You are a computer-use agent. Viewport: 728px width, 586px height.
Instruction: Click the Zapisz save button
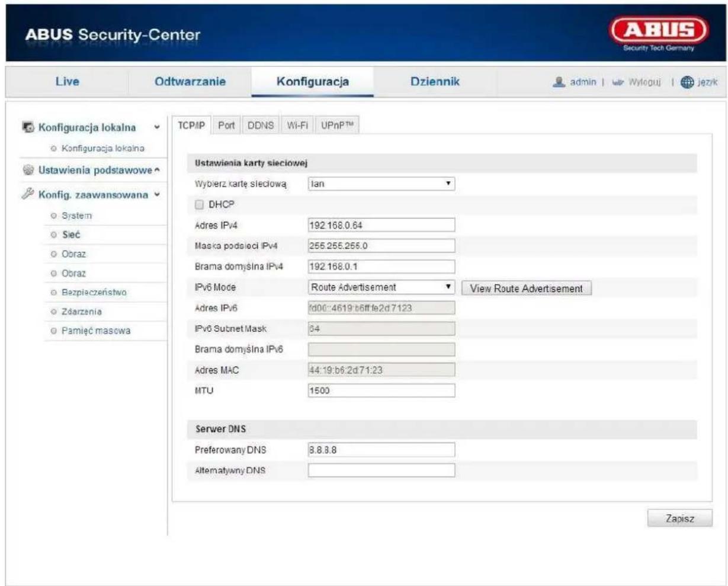679,518
